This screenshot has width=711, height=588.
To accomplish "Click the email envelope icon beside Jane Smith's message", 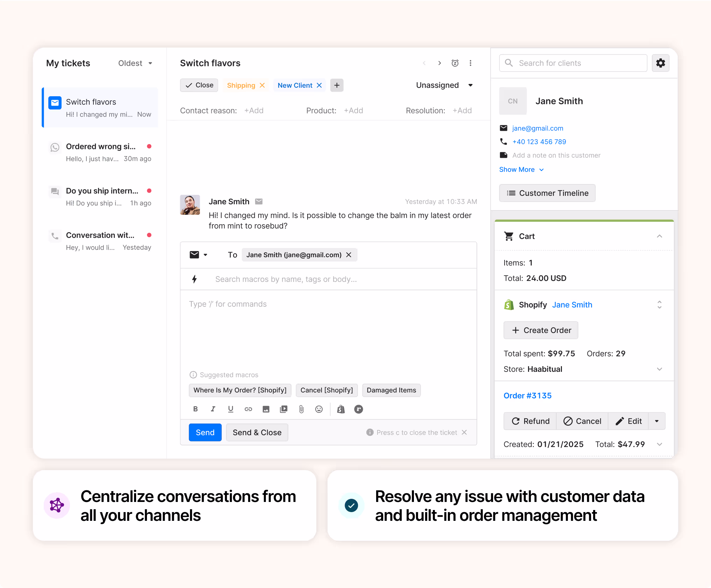I will (259, 201).
